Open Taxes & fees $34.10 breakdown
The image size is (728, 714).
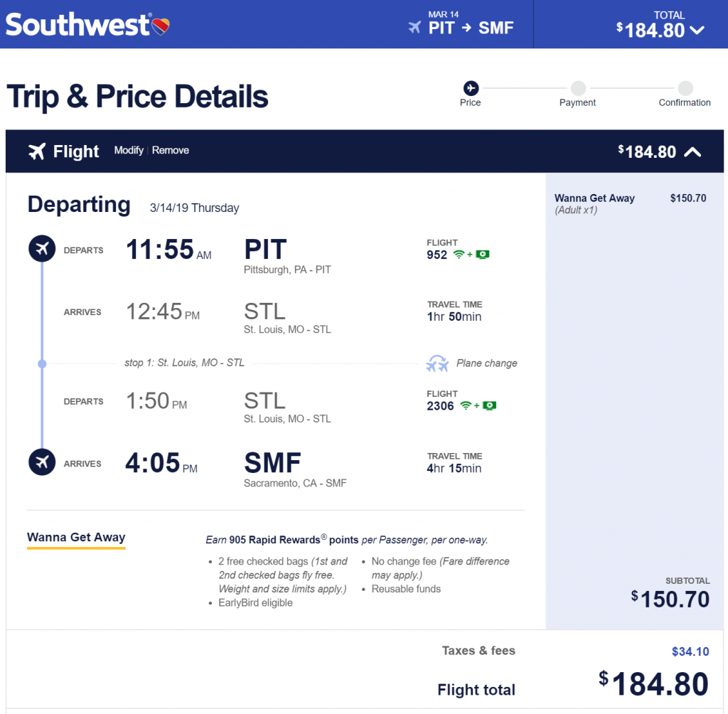(690, 651)
